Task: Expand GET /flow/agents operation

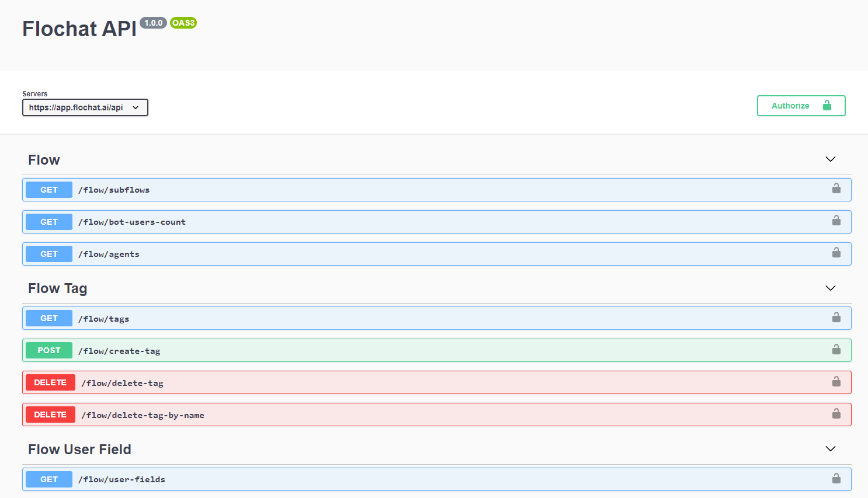Action: click(x=436, y=254)
